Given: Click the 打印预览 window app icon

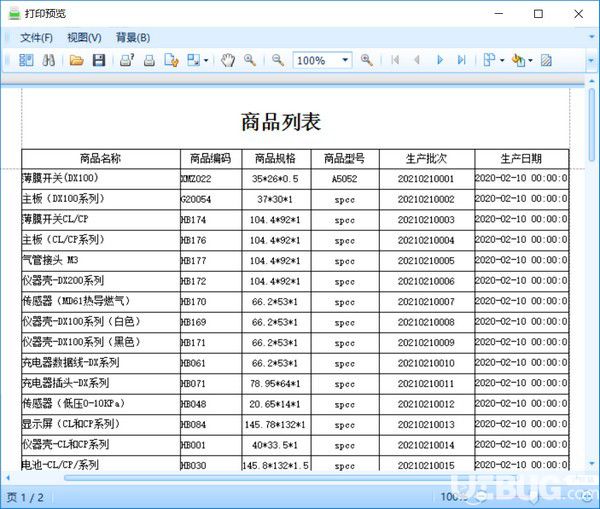Looking at the screenshot, I should click(15, 14).
